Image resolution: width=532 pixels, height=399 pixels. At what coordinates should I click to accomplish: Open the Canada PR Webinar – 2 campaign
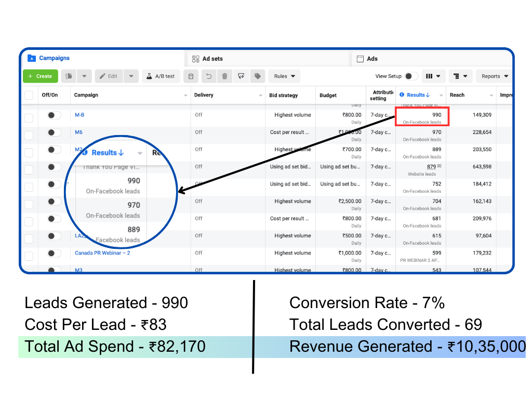coord(102,253)
